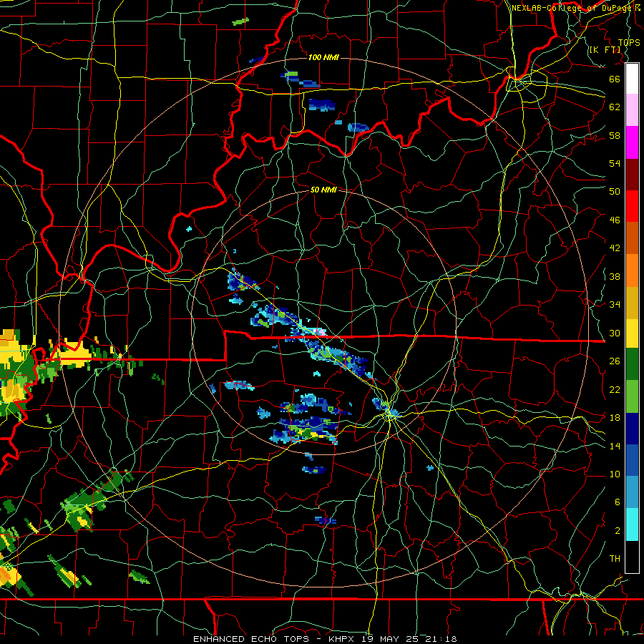Pick the bright orange legend swatch
The width and height of the screenshot is (644, 644).
[x=632, y=270]
